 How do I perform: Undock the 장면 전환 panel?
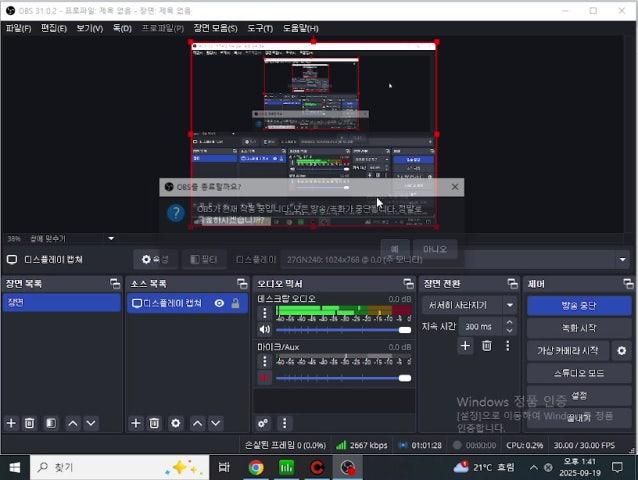pyautogui.click(x=512, y=284)
